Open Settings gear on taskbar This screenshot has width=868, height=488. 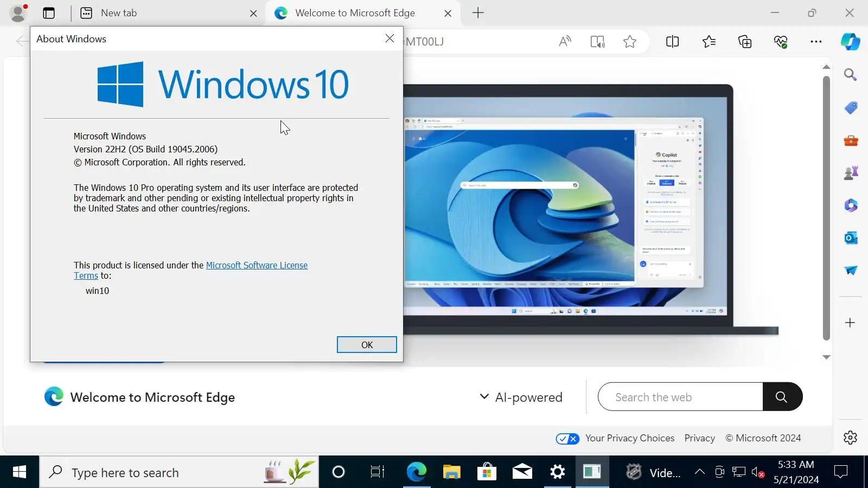click(557, 472)
